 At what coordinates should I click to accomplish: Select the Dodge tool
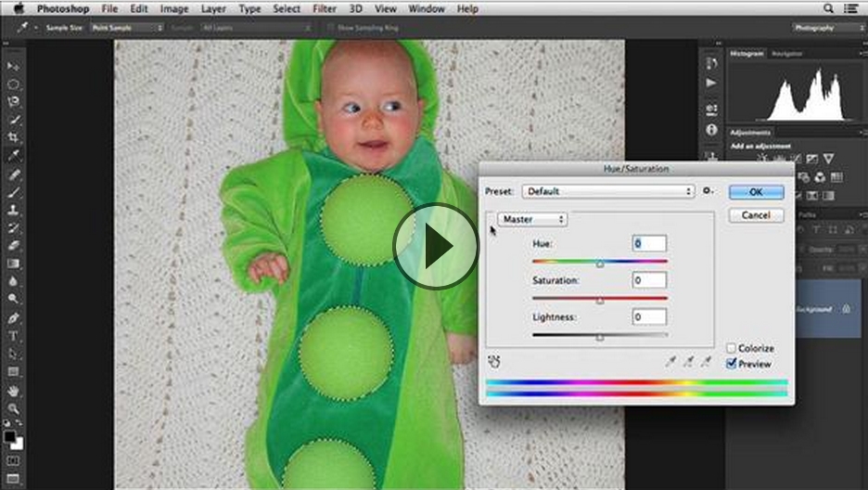point(13,299)
